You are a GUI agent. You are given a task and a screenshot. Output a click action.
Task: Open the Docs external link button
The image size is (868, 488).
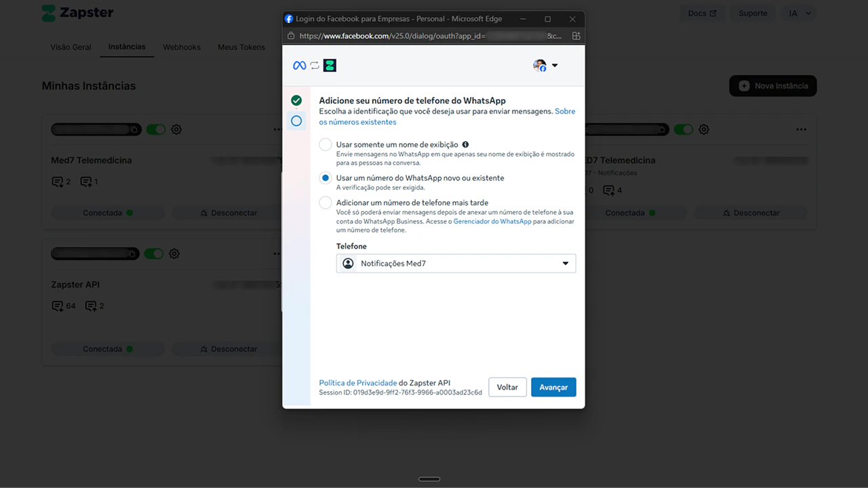702,13
